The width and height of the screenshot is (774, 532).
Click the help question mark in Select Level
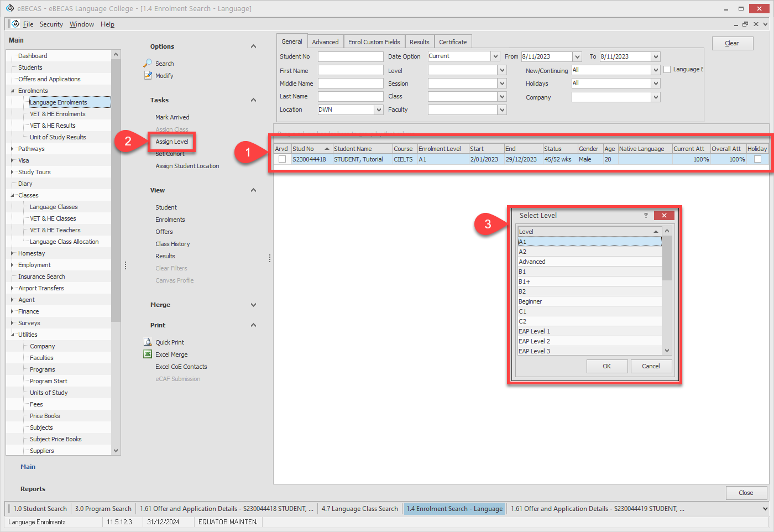645,216
